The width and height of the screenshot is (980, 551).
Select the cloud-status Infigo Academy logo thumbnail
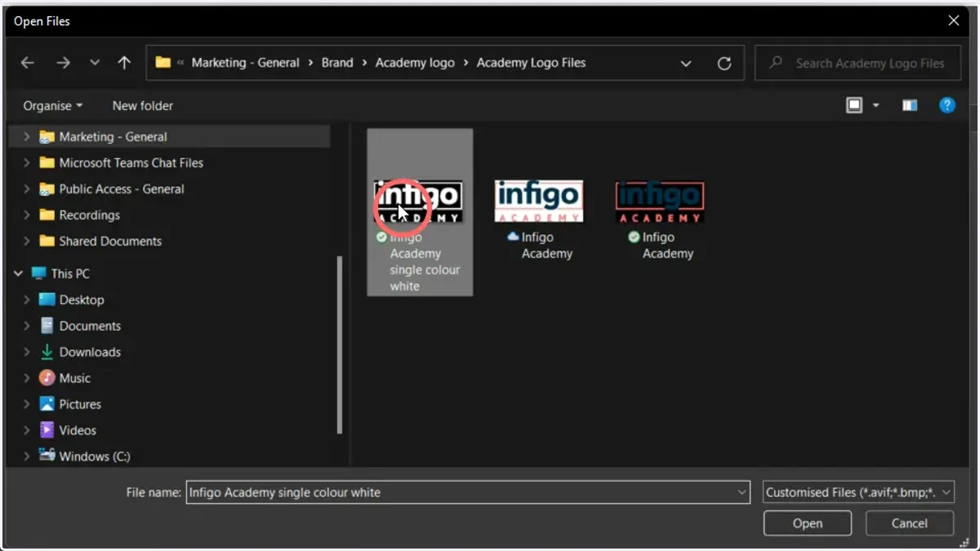539,202
